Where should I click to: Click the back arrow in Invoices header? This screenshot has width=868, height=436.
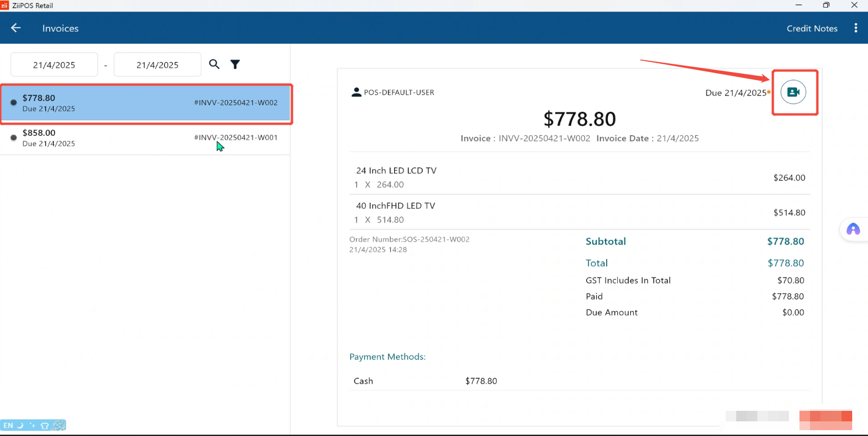[16, 28]
